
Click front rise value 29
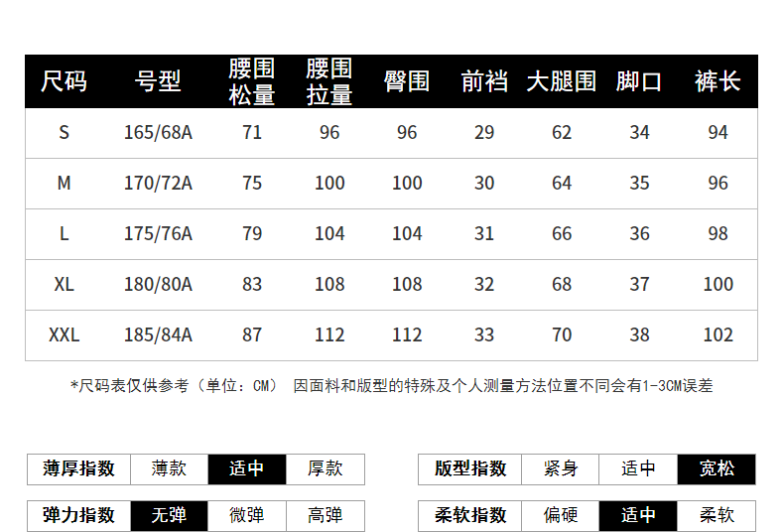point(484,132)
